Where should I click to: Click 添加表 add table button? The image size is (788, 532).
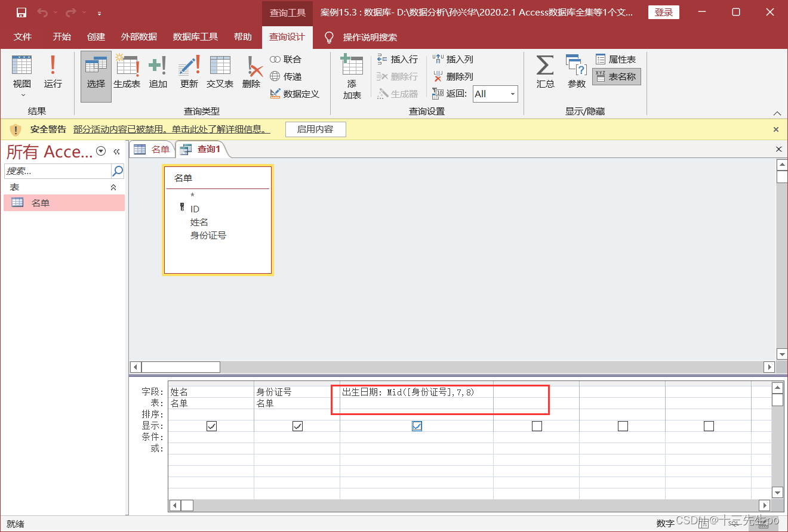tap(352, 77)
